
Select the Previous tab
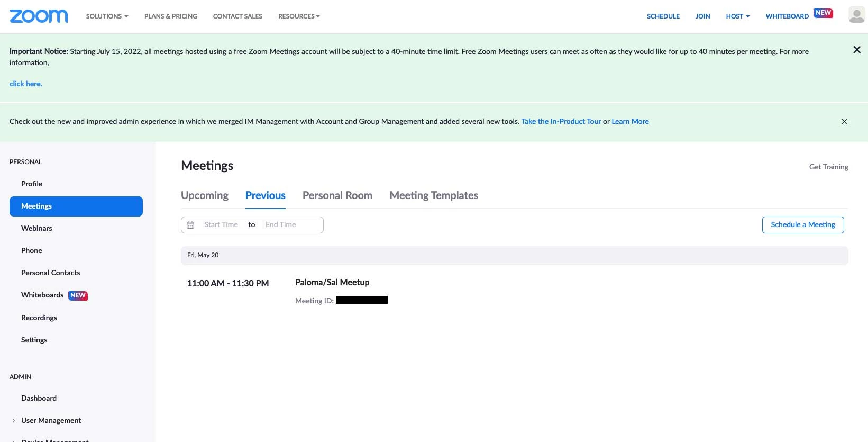point(266,195)
